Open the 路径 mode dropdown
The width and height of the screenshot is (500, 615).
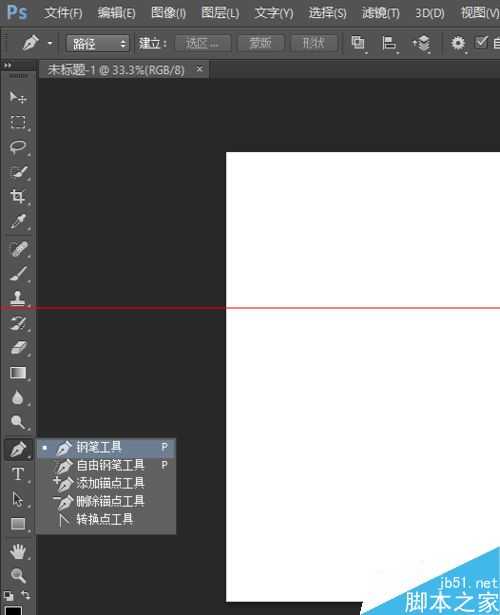coord(97,43)
